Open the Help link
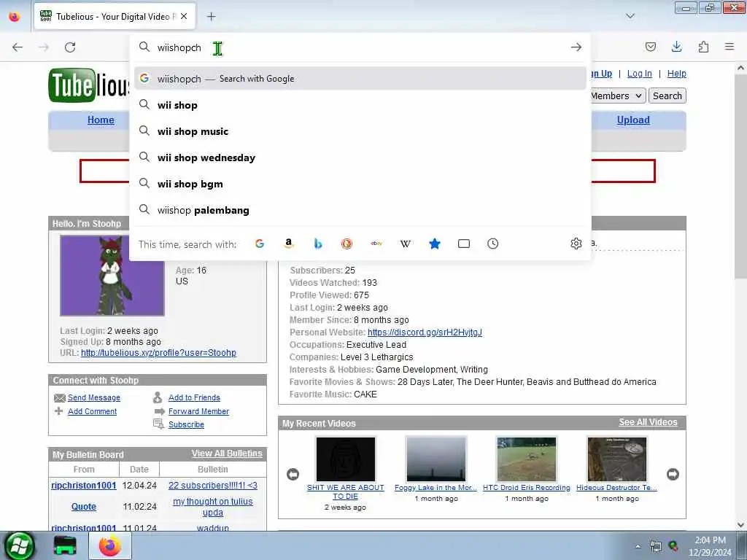The height and width of the screenshot is (560, 747). tap(676, 74)
